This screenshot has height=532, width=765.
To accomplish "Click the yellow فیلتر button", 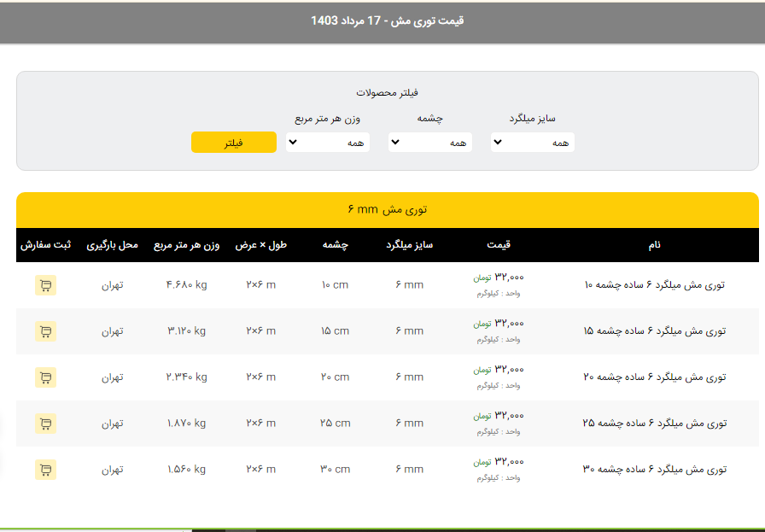I will 233,143.
